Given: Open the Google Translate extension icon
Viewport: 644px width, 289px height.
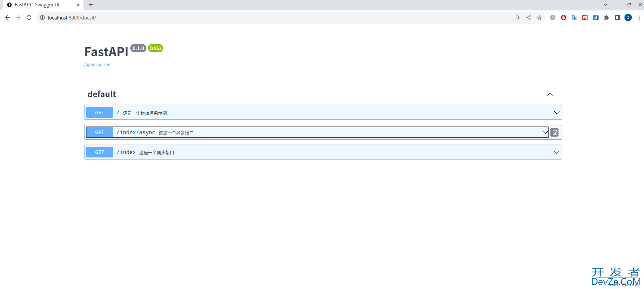Looking at the screenshot, I should (574, 17).
